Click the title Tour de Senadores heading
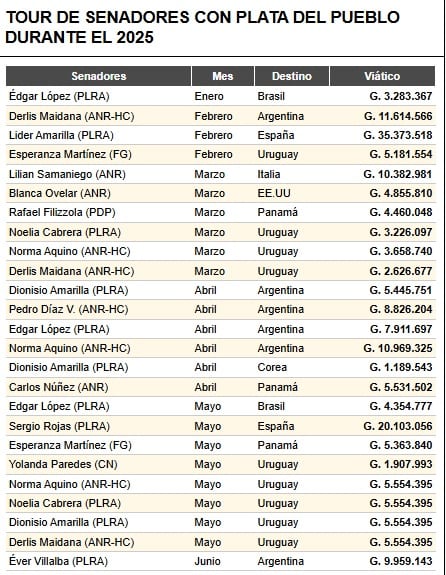The height and width of the screenshot is (575, 446). [202, 27]
